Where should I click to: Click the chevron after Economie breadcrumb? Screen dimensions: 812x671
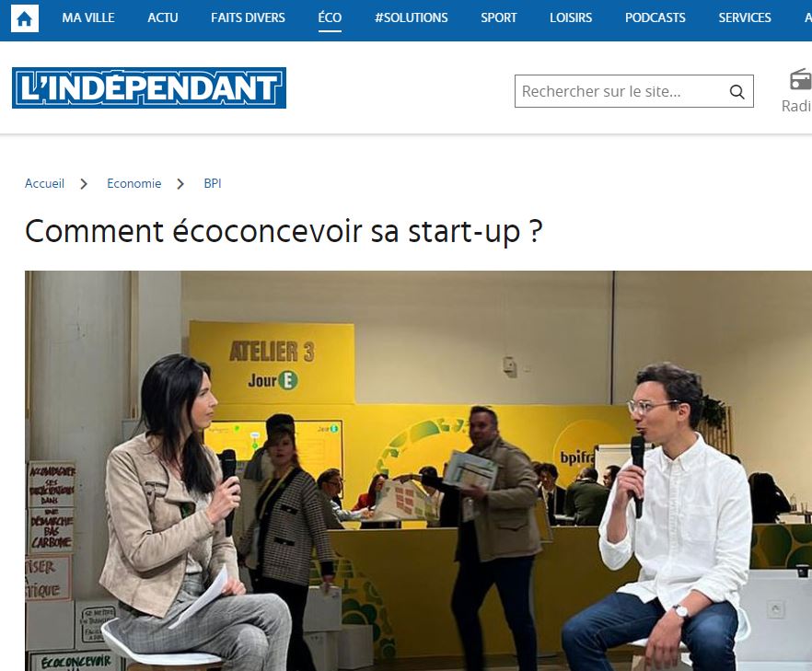pos(180,184)
